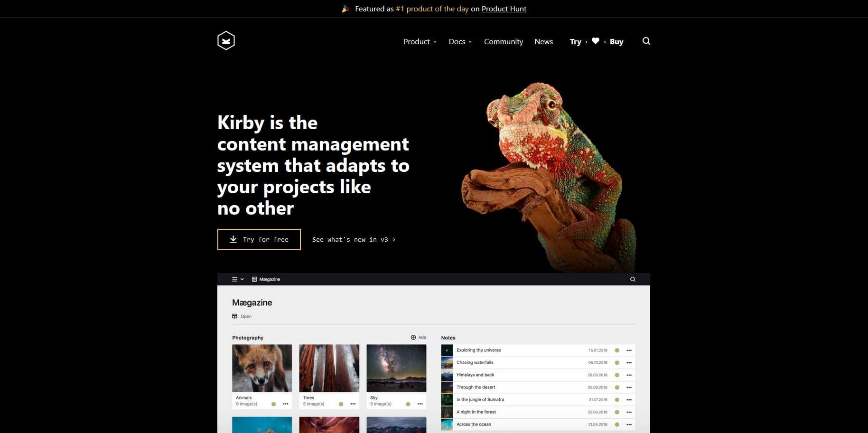Click the date 15.01.2019
The width and height of the screenshot is (868, 433).
point(598,350)
